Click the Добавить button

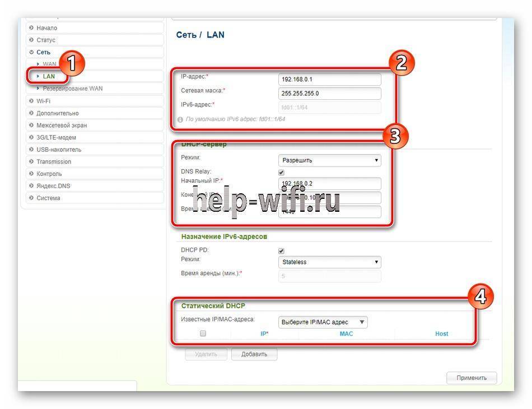pyautogui.click(x=254, y=354)
